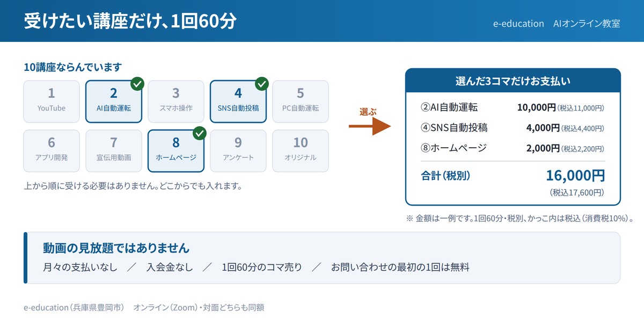Select course card 1 YouTube
Screen dimensions: 644x333
coord(52,102)
